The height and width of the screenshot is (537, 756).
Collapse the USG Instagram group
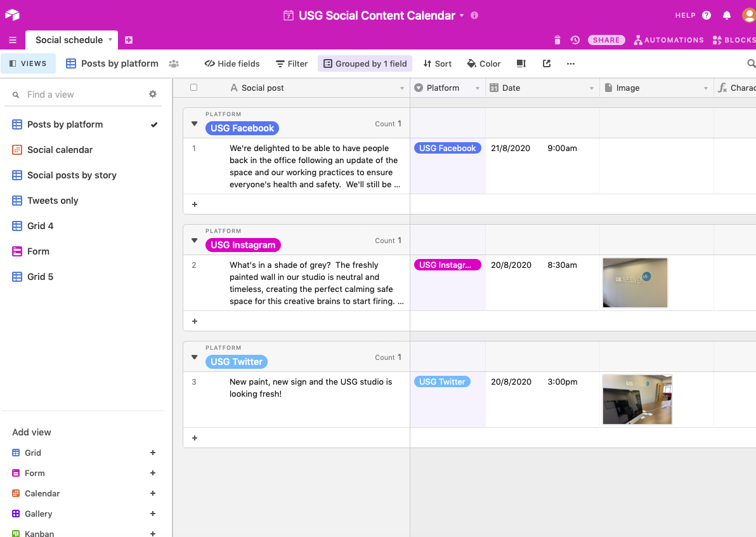click(194, 241)
